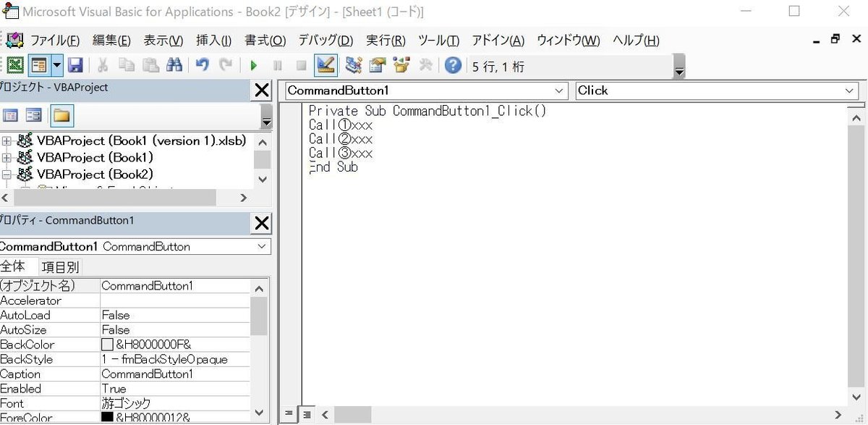This screenshot has height=425, width=868.
Task: Click properties list scroll down arrow
Action: coord(260,413)
